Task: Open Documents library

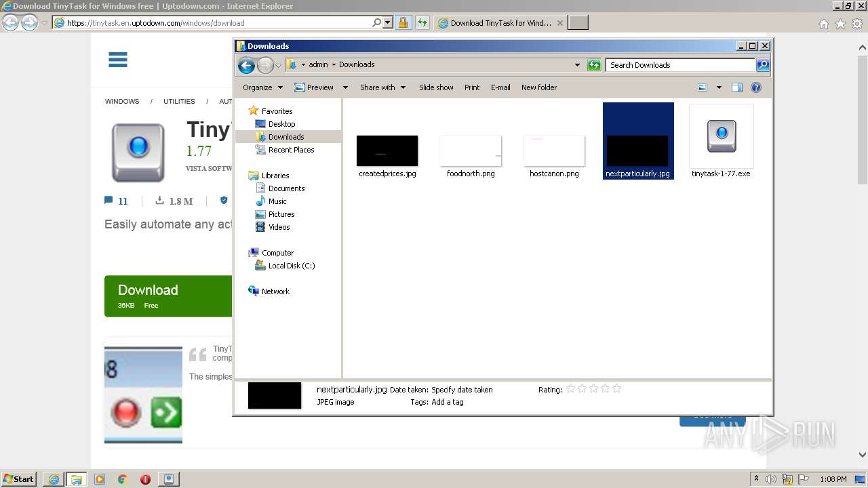Action: pos(286,188)
